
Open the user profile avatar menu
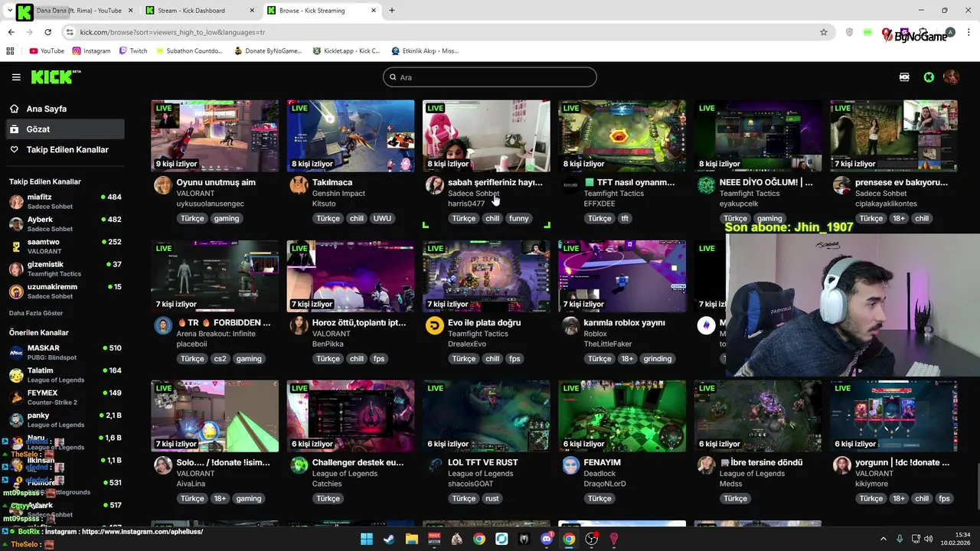951,77
